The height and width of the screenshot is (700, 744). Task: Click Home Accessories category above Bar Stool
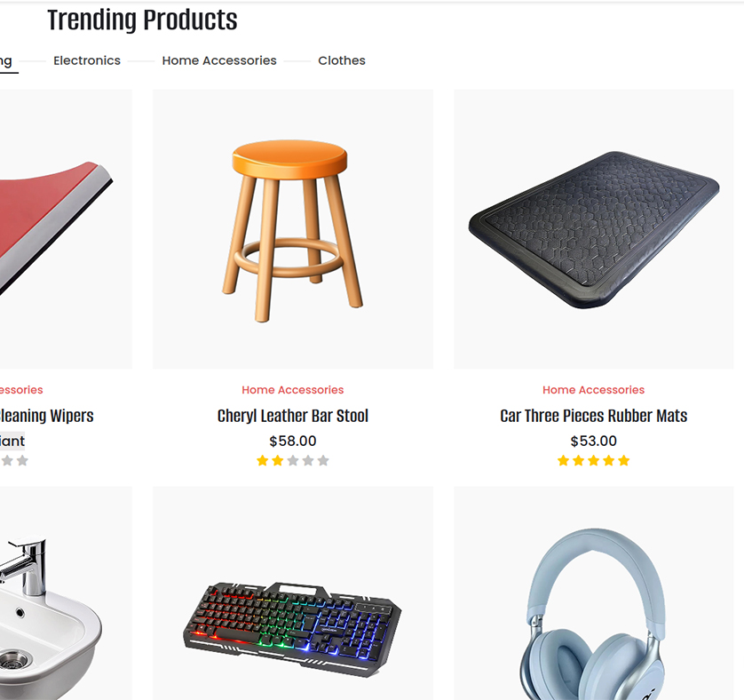coord(293,390)
